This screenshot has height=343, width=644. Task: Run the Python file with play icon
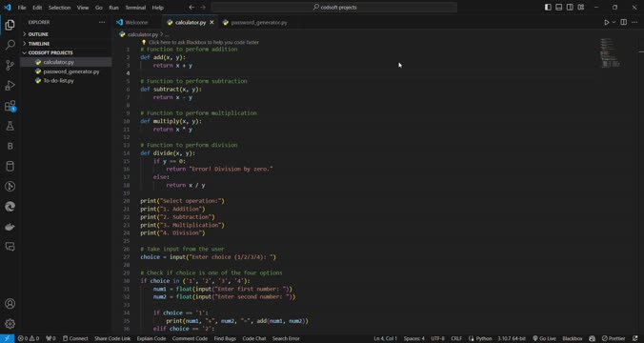pyautogui.click(x=606, y=22)
